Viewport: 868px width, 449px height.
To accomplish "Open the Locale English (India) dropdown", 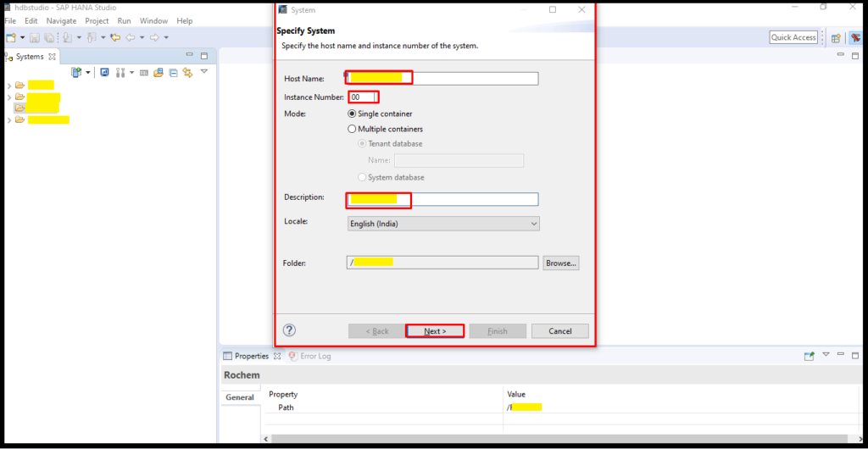I will [442, 224].
